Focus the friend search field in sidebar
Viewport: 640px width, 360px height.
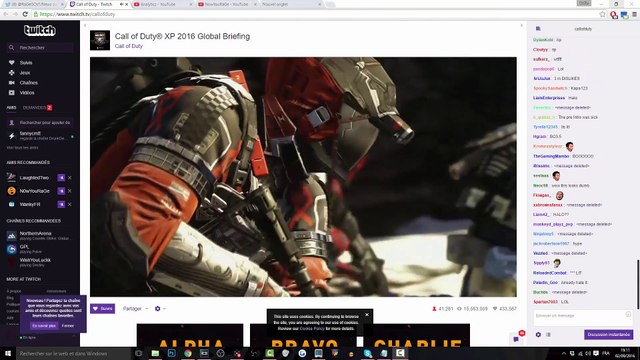40,122
